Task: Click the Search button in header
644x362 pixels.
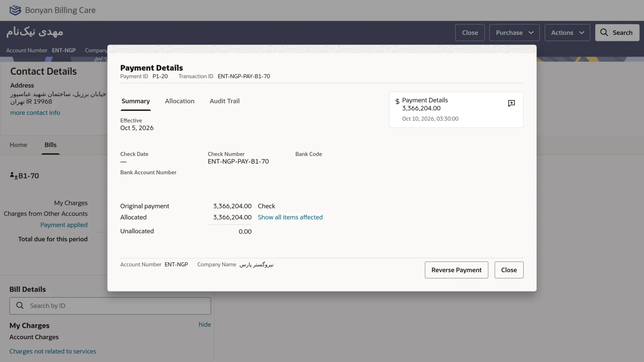Action: [617, 33]
